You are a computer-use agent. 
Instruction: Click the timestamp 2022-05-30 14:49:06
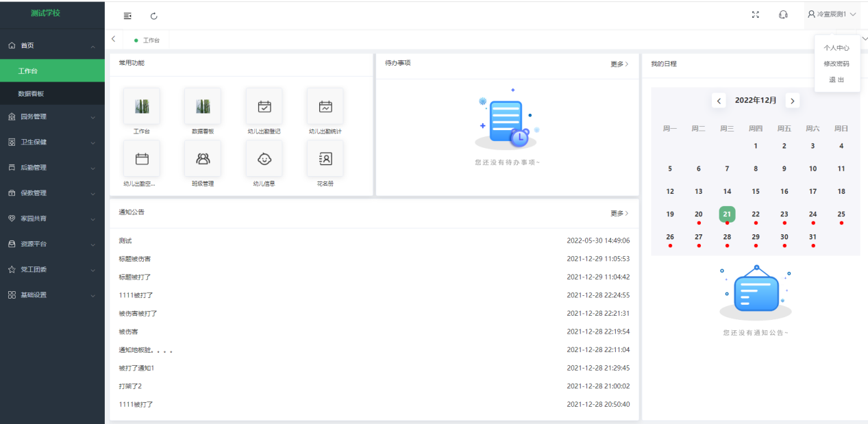coord(598,241)
